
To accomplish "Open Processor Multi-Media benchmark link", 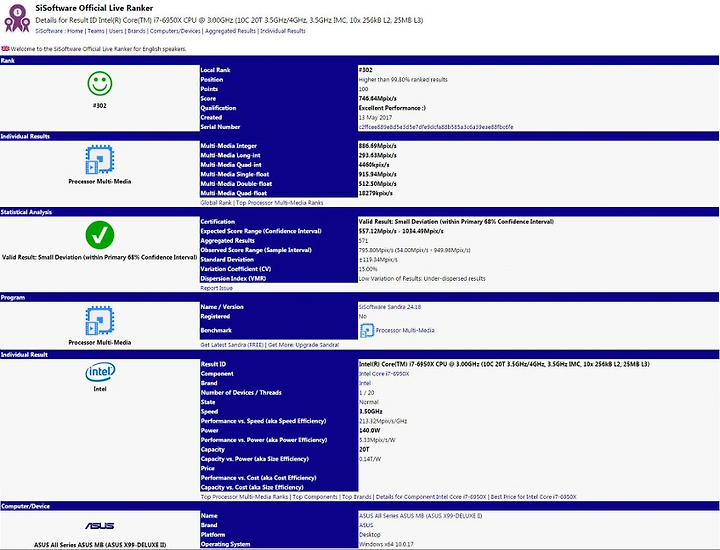I will (405, 330).
